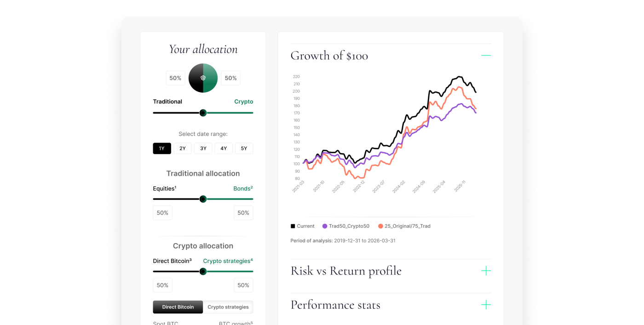Screen dimensions: 644x325
Task: Click the allocation pie chart logo icon
Action: pos(203,78)
